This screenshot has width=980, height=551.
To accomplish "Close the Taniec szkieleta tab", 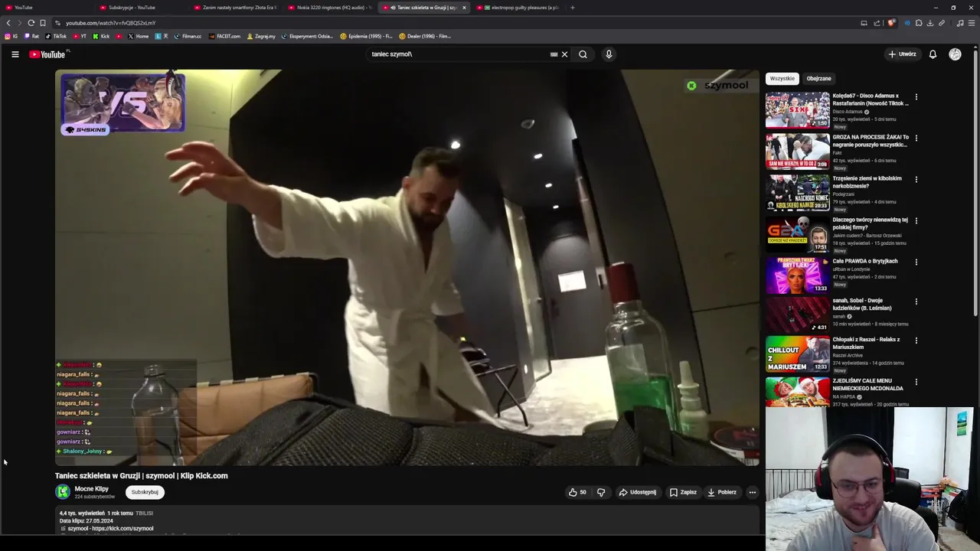I will (x=464, y=8).
